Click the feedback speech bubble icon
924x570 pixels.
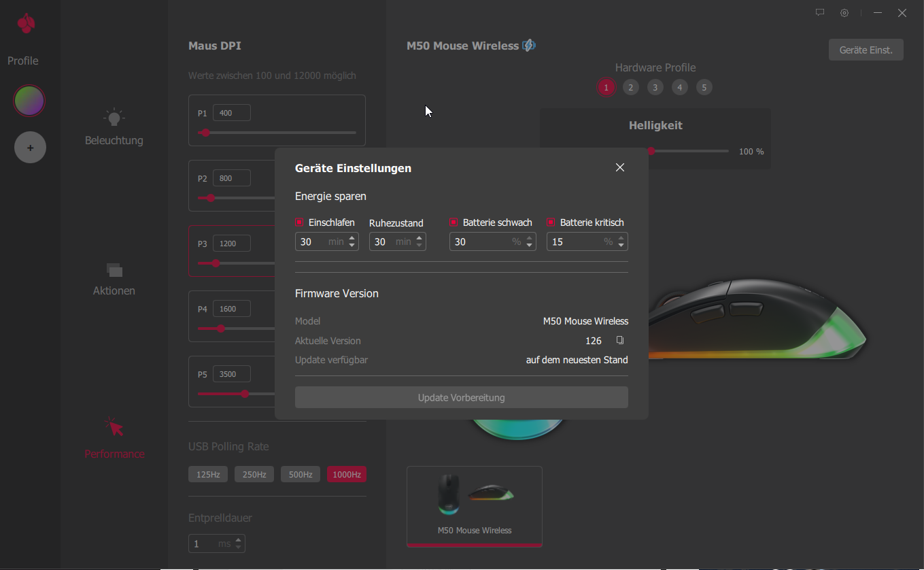pyautogui.click(x=820, y=12)
